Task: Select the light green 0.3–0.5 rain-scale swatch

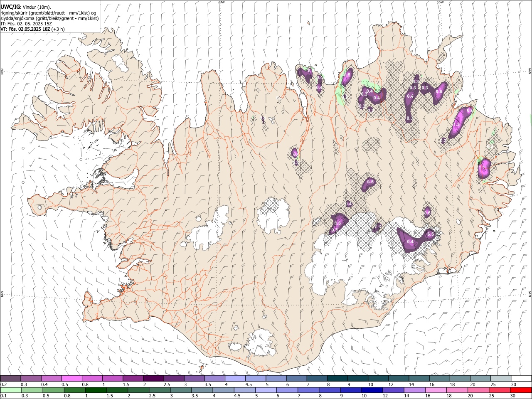Action: [32, 390]
